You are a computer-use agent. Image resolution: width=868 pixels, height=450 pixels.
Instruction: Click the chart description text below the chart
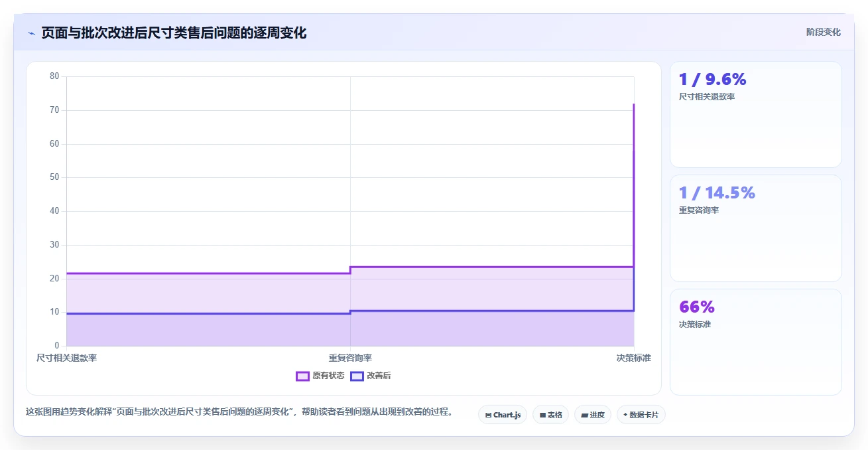pyautogui.click(x=239, y=412)
